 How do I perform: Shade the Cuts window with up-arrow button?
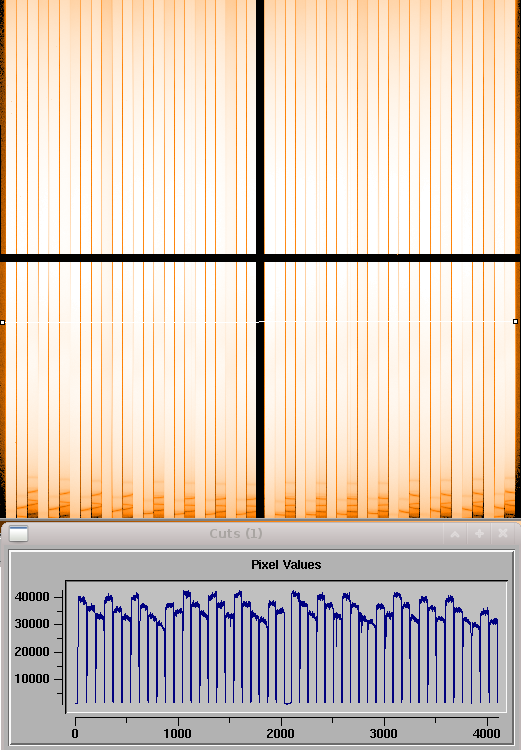[x=455, y=533]
